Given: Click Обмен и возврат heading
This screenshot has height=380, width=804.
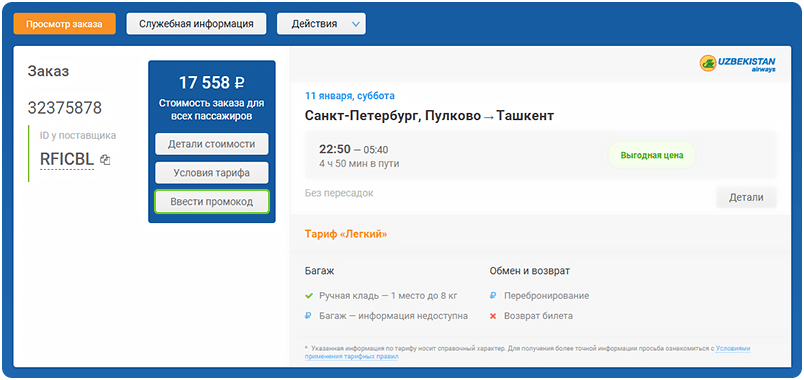Looking at the screenshot, I should [x=530, y=270].
